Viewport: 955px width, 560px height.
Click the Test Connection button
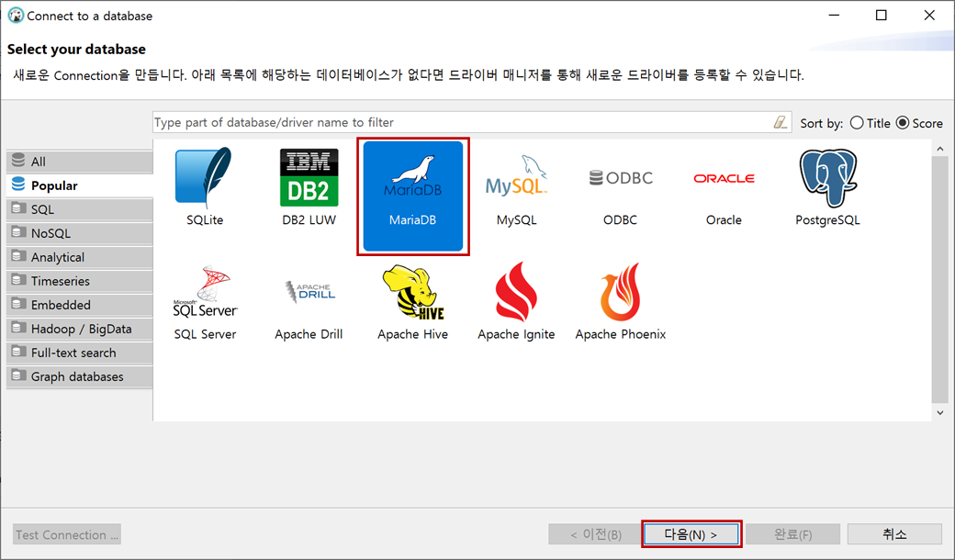tap(67, 534)
